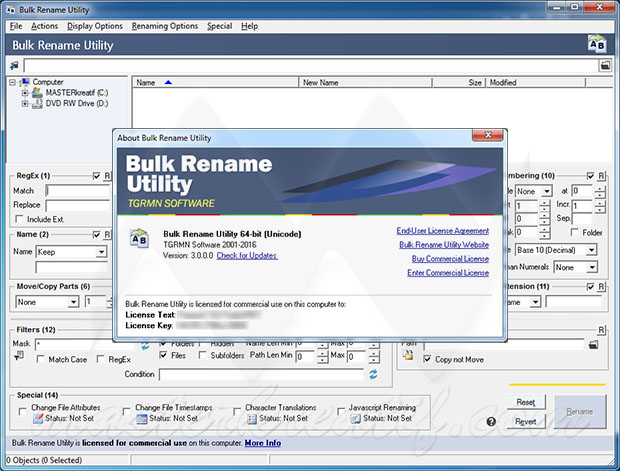Uncheck the Files checkbox in Filters
The image size is (620, 471).
pos(163,355)
